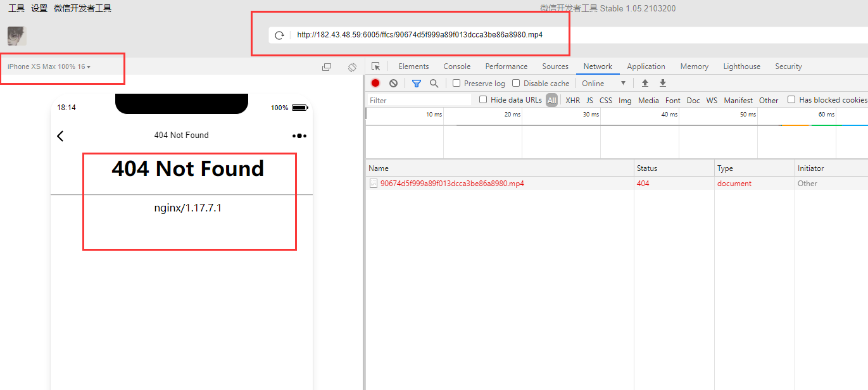Screen dimensions: 868x390
Task: Select the All request type filter
Action: coord(552,100)
